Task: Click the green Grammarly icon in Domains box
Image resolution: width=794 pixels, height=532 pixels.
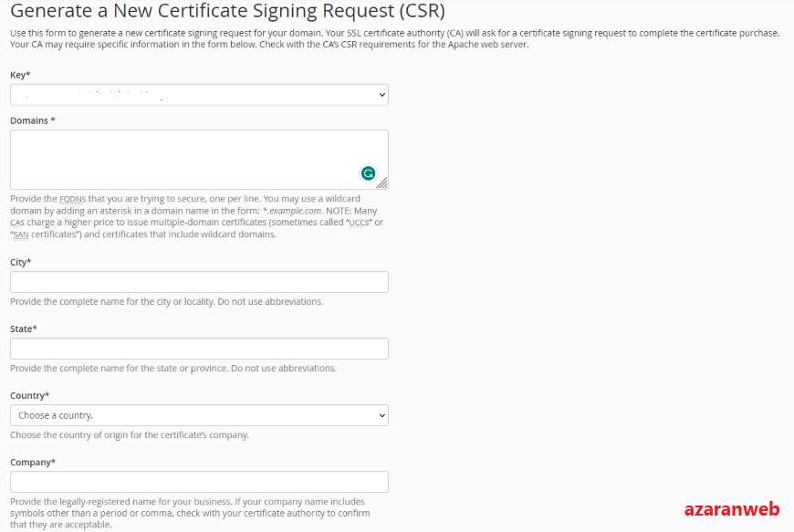Action: point(368,173)
